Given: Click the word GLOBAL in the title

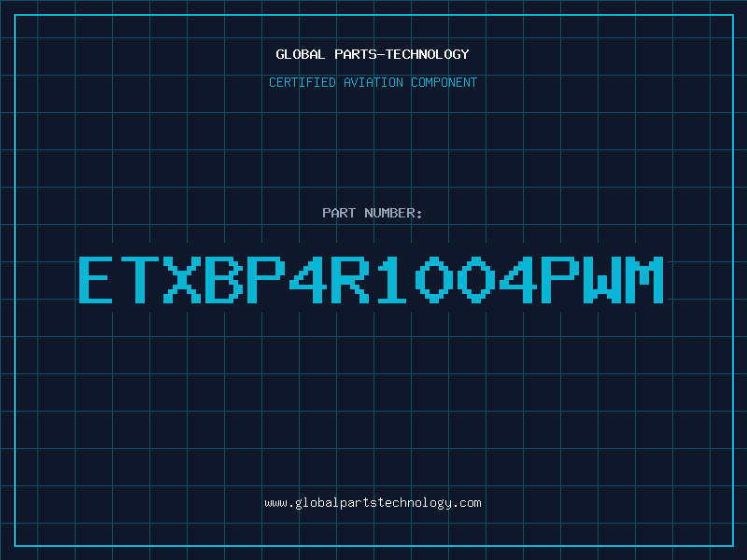Looking at the screenshot, I should tap(300, 54).
